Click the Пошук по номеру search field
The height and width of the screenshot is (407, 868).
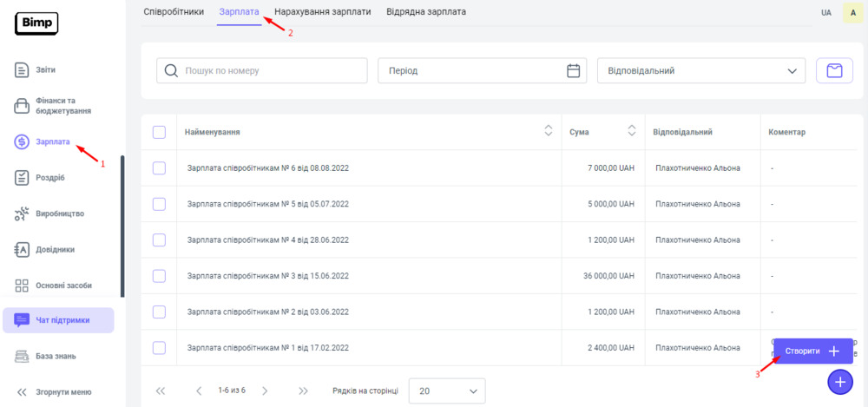(262, 71)
